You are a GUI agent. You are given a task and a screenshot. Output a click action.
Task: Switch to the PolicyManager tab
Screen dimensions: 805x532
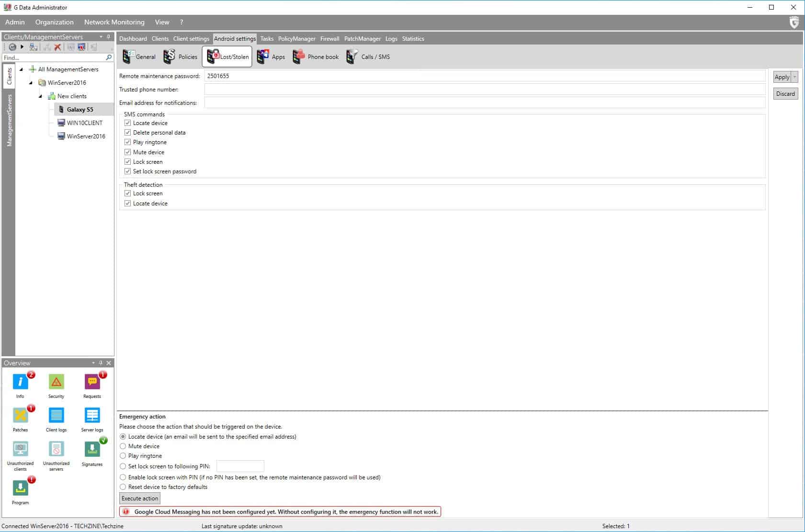point(296,39)
